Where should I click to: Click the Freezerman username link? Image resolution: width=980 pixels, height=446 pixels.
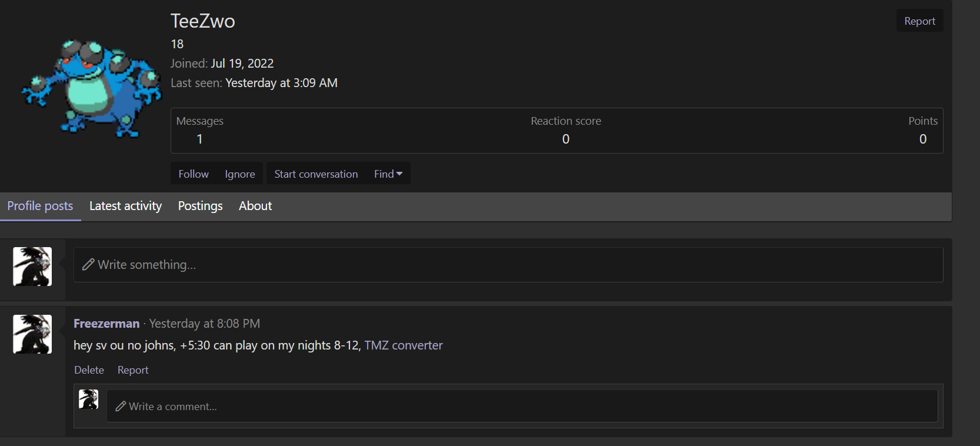[106, 324]
